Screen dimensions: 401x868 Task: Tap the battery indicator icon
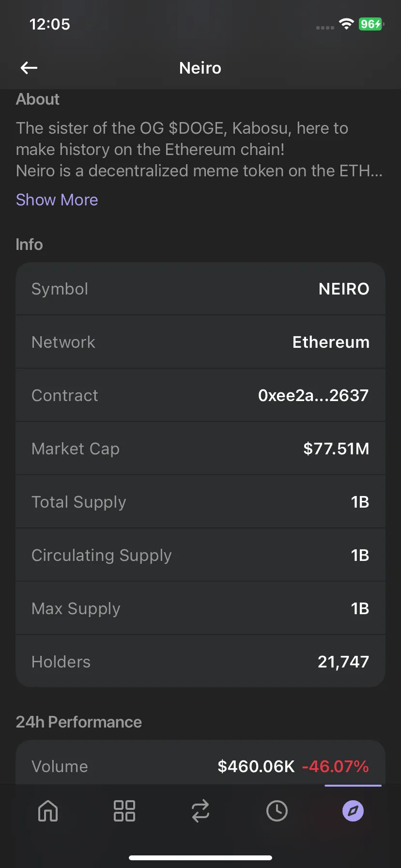(371, 24)
